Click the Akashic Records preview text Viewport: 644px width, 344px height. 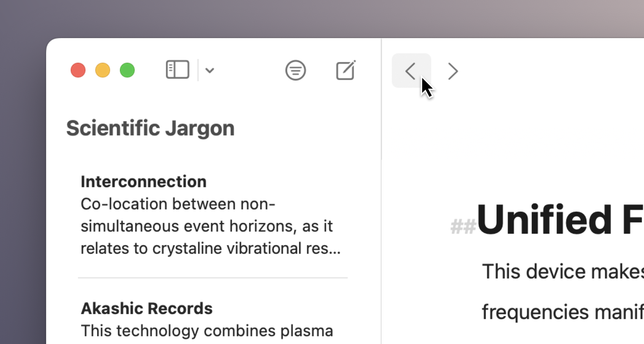pos(207,331)
